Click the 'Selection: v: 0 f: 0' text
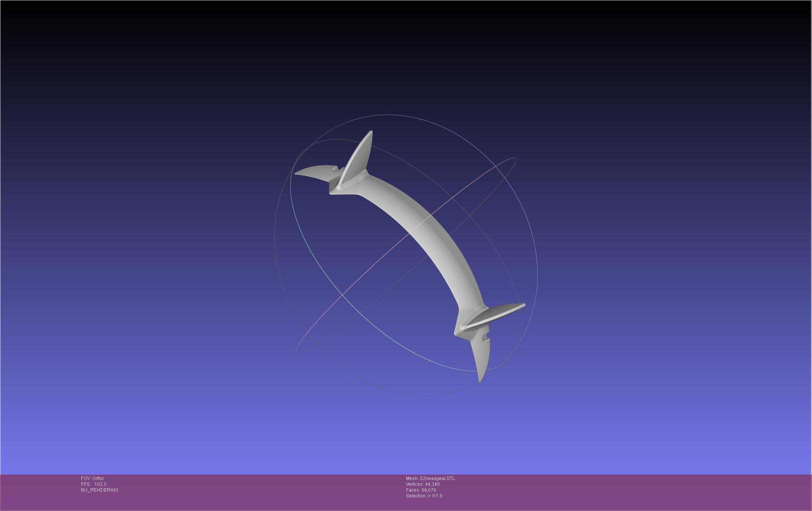Viewport: 812px width, 511px height. point(424,496)
